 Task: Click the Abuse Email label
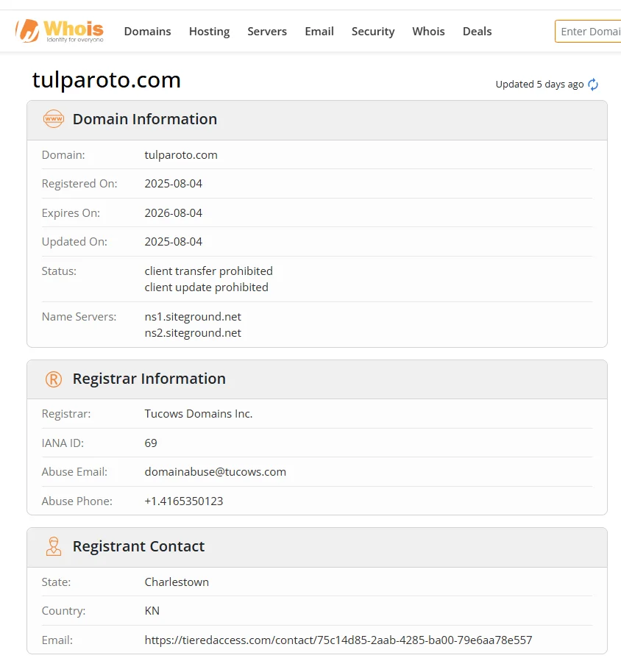pos(74,472)
